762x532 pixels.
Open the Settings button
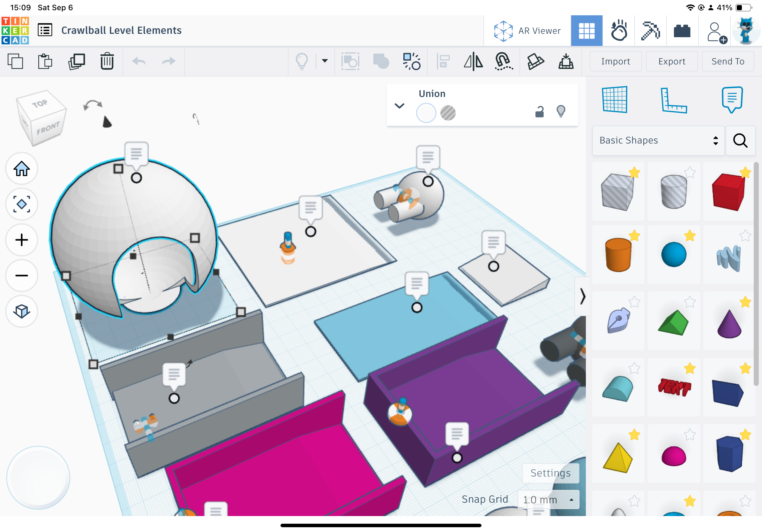click(550, 473)
